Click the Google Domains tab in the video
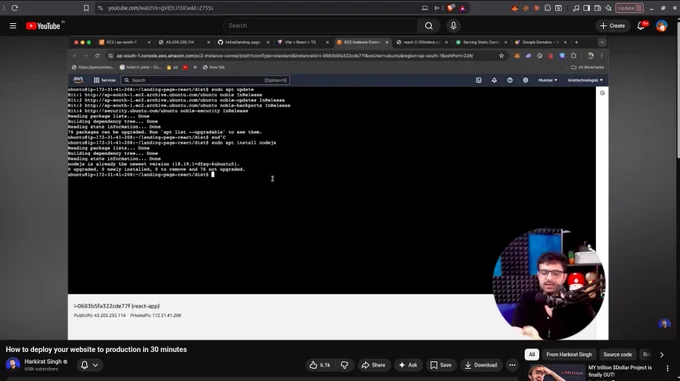 540,42
